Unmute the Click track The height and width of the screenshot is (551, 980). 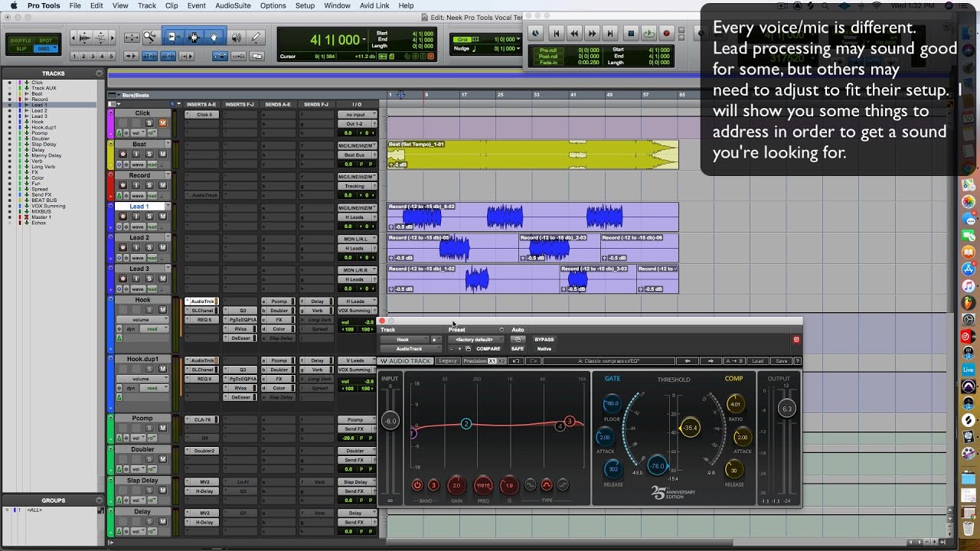[162, 123]
